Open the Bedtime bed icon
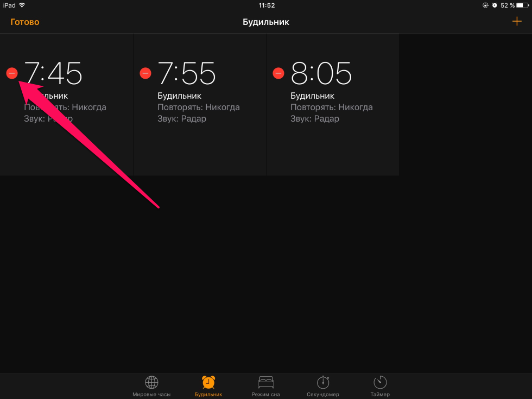The image size is (532, 399). pos(265,382)
